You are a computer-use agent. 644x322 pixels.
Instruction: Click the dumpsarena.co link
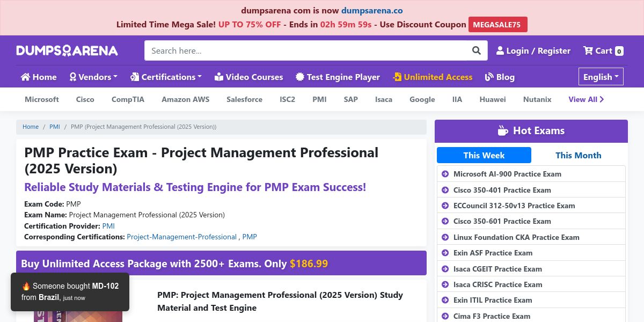pos(372,10)
